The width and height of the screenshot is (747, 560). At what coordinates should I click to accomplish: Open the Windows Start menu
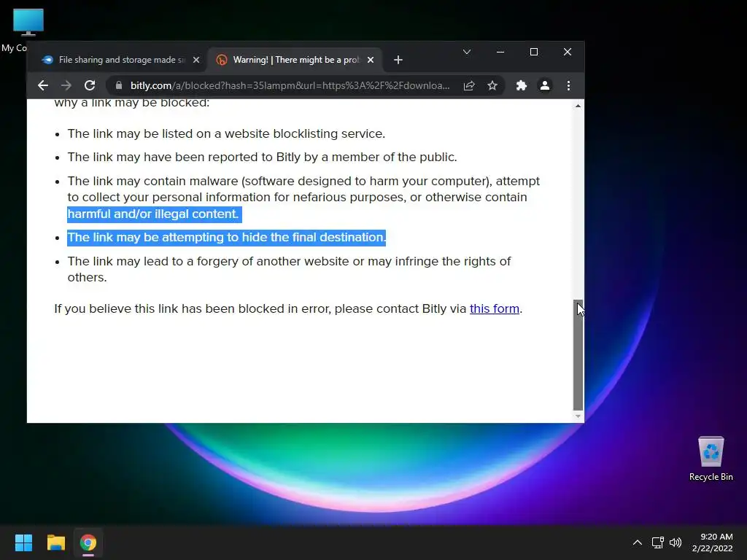click(23, 542)
